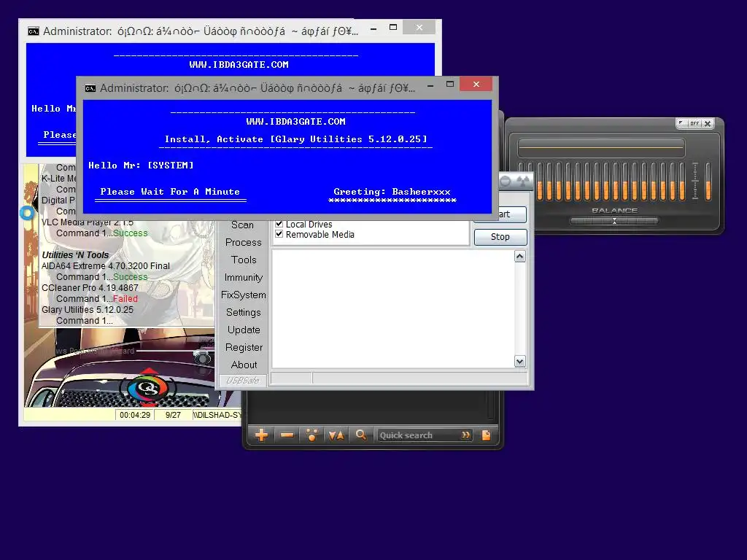Click the rightmost preamp slider in equalizer
This screenshot has height=560, width=747.
(x=708, y=181)
